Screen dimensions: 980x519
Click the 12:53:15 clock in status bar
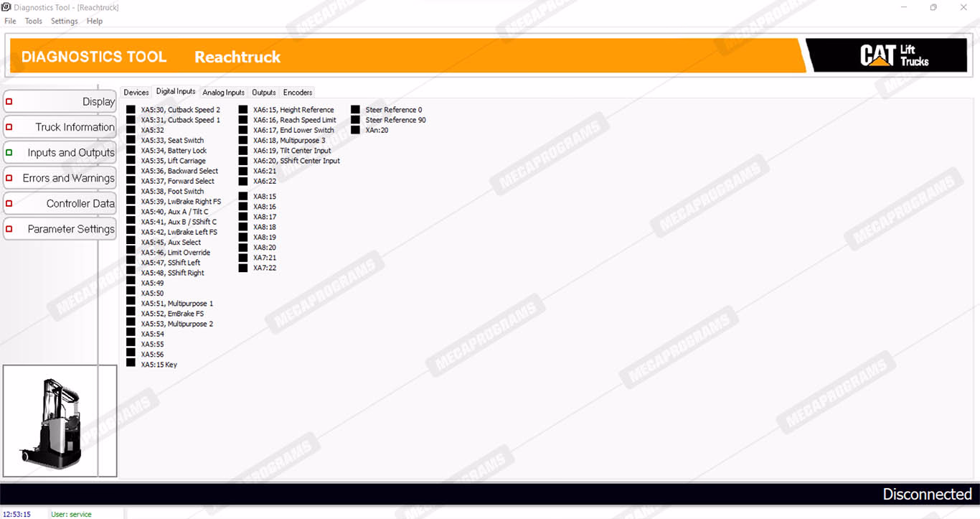tap(17, 514)
